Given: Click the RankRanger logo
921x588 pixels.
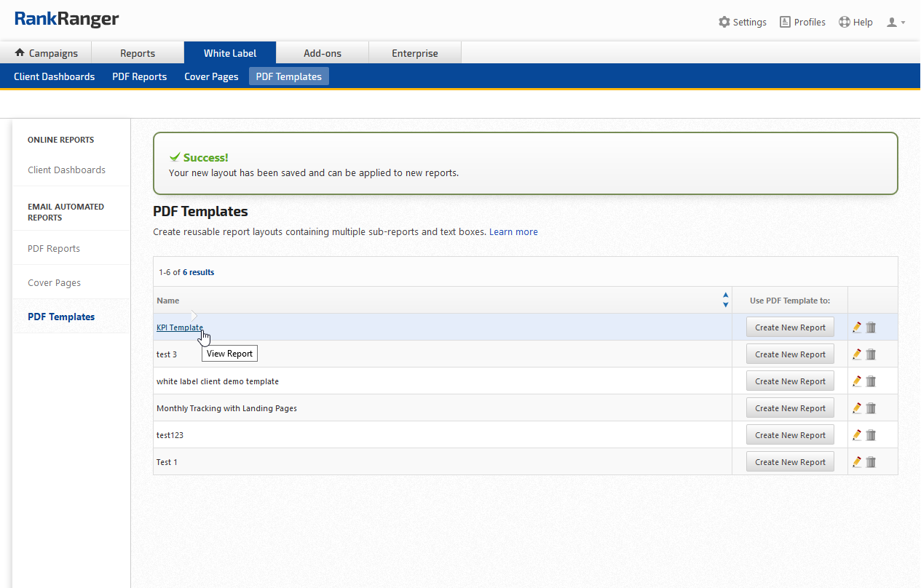Looking at the screenshot, I should 66,20.
